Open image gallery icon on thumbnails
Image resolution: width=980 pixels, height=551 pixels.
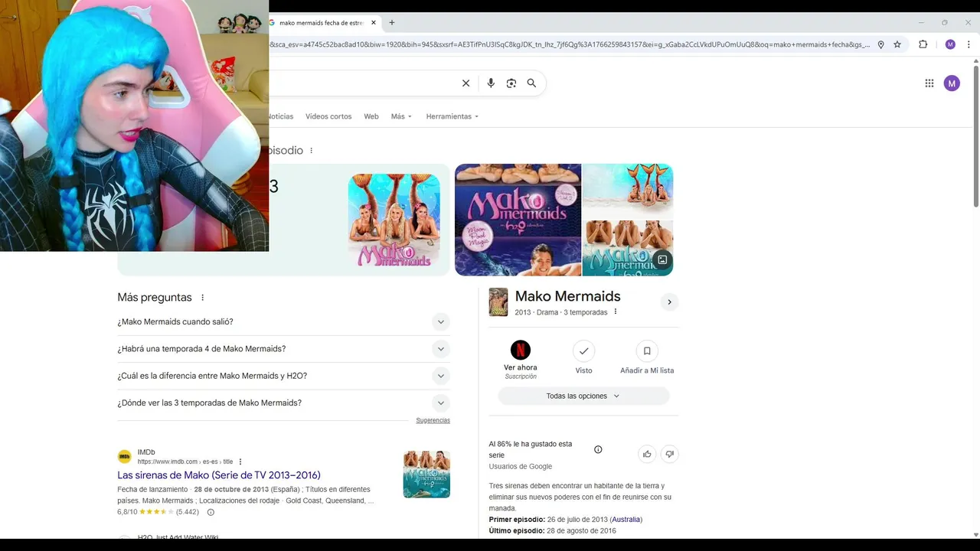coord(662,259)
